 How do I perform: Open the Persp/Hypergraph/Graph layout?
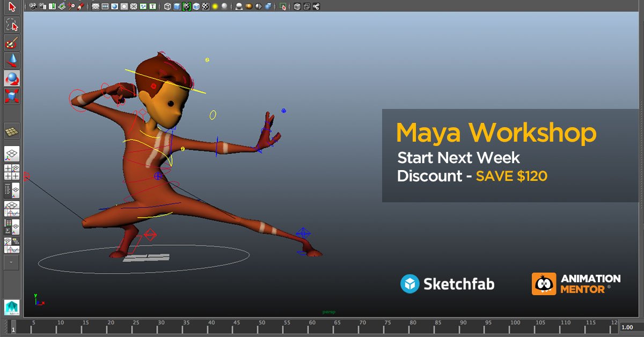(12, 245)
